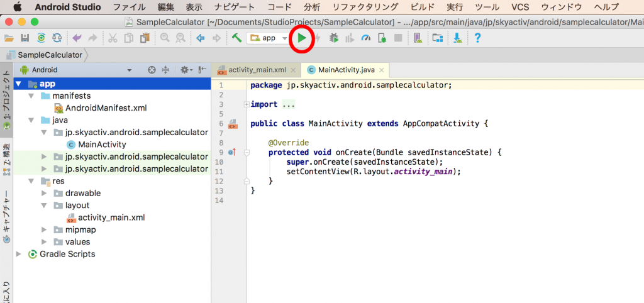Click Collapse All icon in project panel
The image size is (644, 303).
(166, 70)
